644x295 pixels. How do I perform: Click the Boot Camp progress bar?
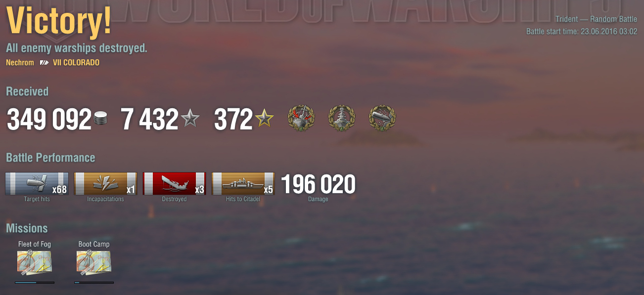tap(94, 283)
